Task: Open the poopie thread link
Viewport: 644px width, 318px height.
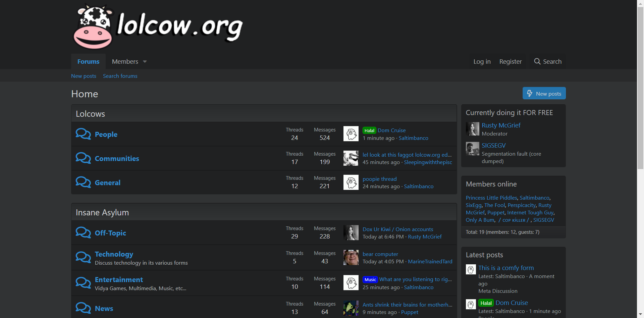Action: (380, 179)
